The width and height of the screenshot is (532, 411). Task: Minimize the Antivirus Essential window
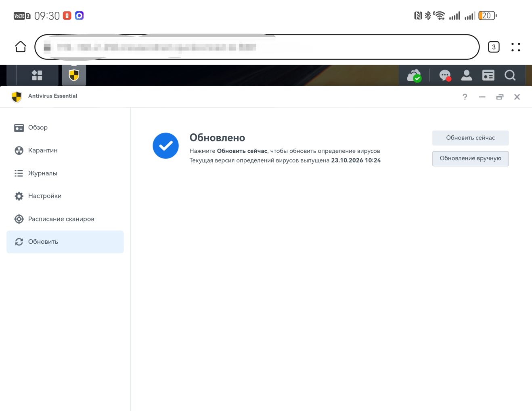(482, 97)
